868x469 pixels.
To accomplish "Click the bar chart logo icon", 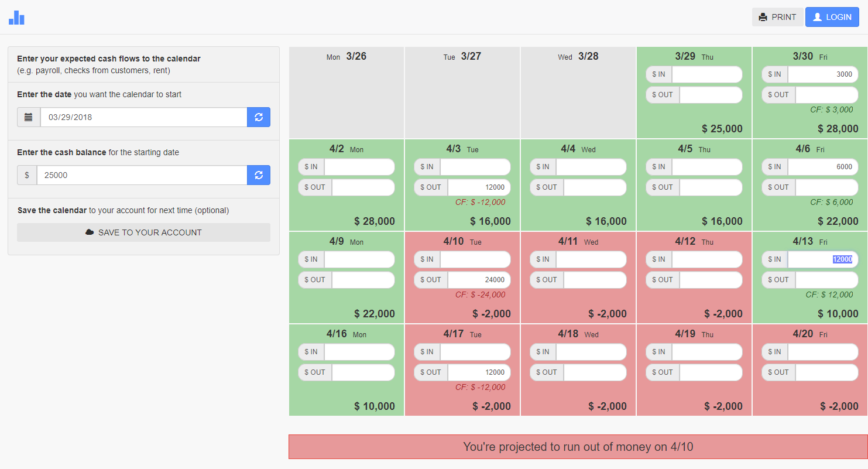I will coord(16,18).
